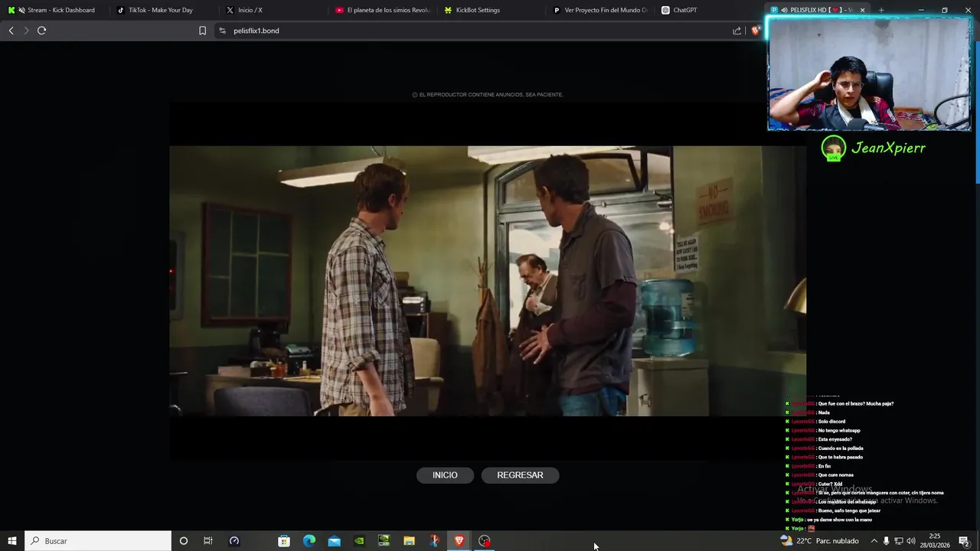This screenshot has width=980, height=551.
Task: Open Task View in the taskbar
Action: (207, 541)
